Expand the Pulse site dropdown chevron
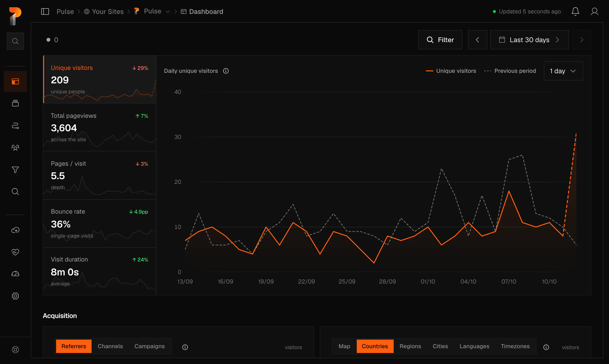This screenshot has height=364, width=609. pyautogui.click(x=168, y=11)
